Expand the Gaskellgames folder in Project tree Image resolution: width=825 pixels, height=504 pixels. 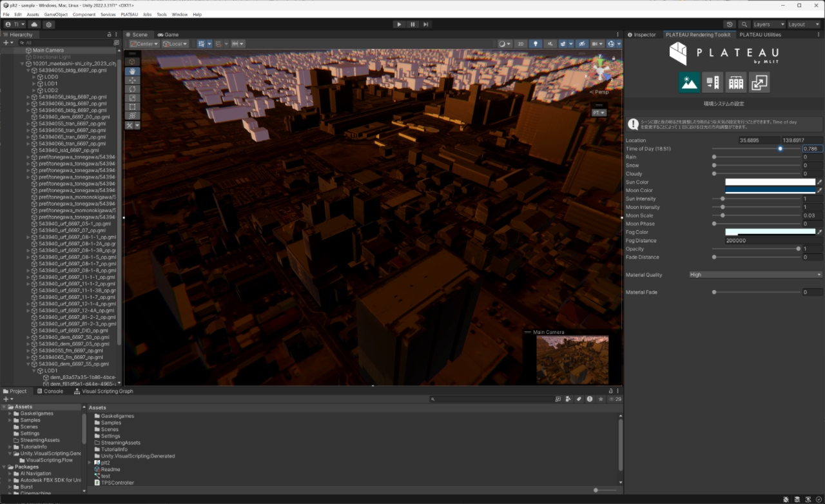[x=10, y=413]
